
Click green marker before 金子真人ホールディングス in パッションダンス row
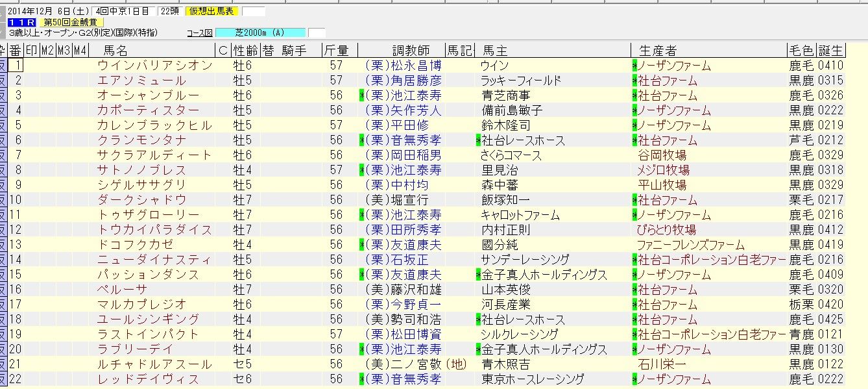pyautogui.click(x=478, y=275)
